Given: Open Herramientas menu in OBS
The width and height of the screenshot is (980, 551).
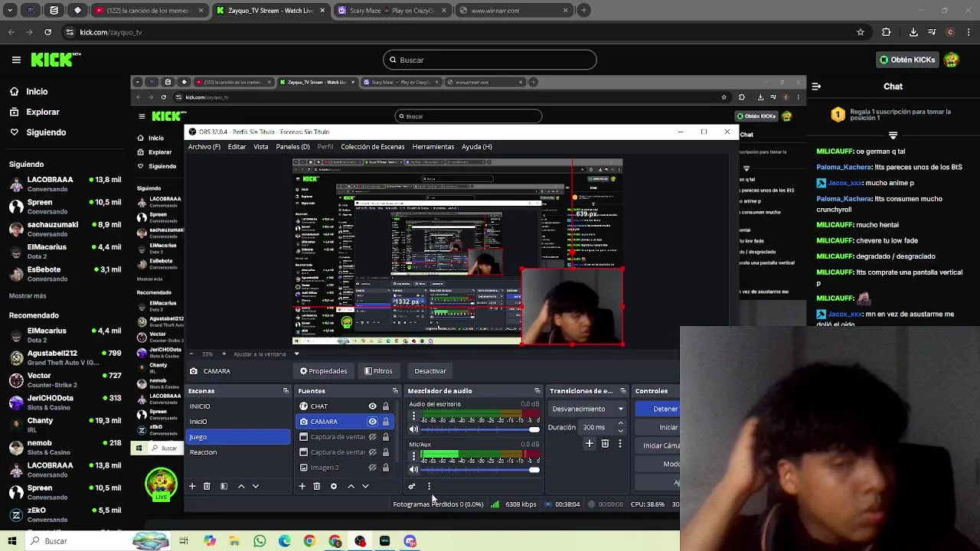Looking at the screenshot, I should click(x=433, y=147).
